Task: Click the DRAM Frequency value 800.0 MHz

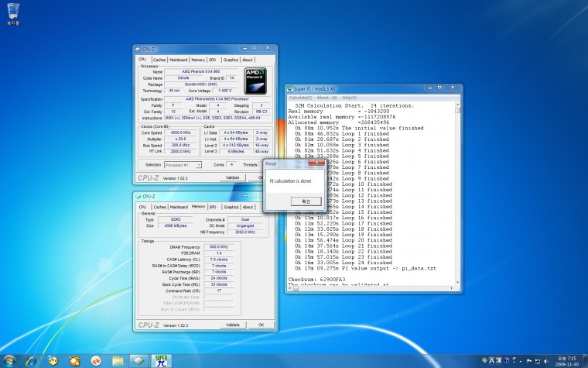Action: (219, 247)
